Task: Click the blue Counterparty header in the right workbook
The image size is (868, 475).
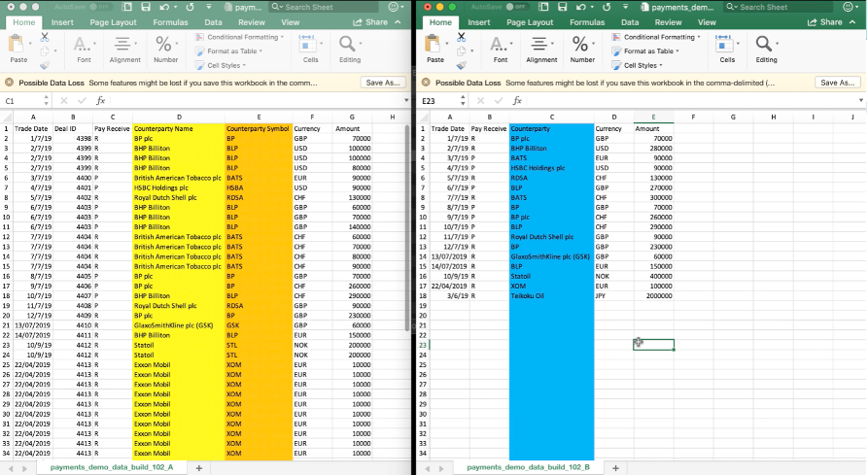Action: click(551, 128)
